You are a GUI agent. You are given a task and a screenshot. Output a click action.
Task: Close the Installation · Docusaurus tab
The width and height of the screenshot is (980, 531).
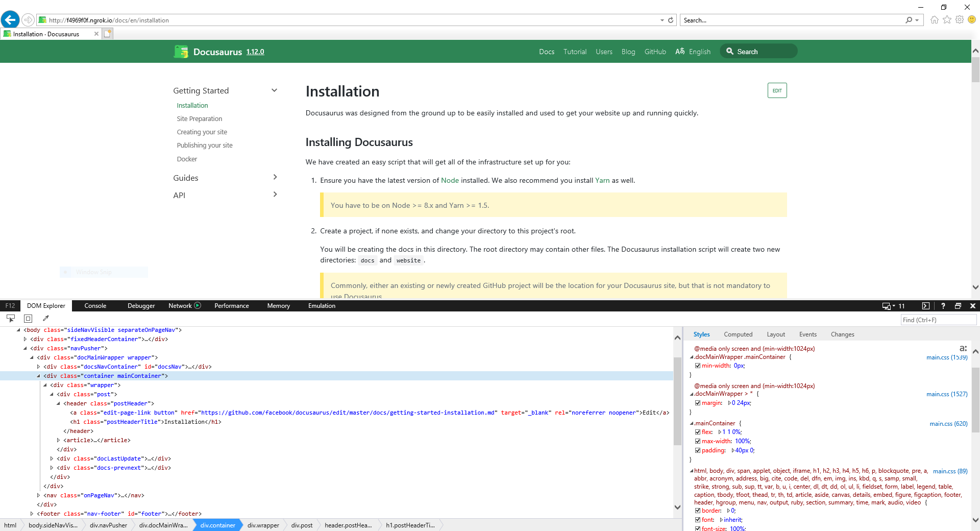coord(96,34)
